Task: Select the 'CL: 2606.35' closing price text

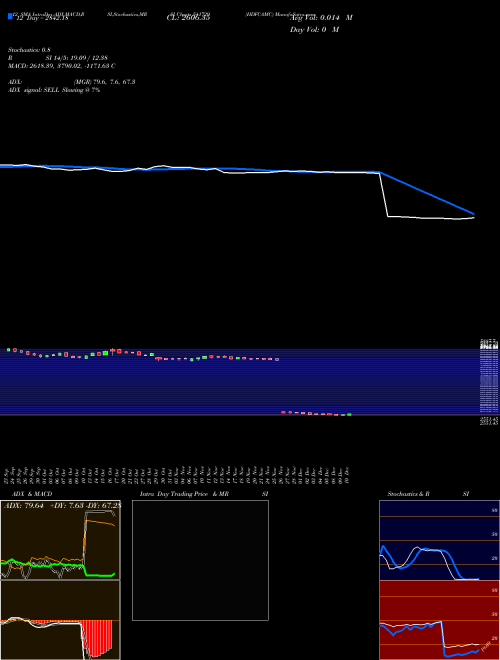Action: pos(188,18)
